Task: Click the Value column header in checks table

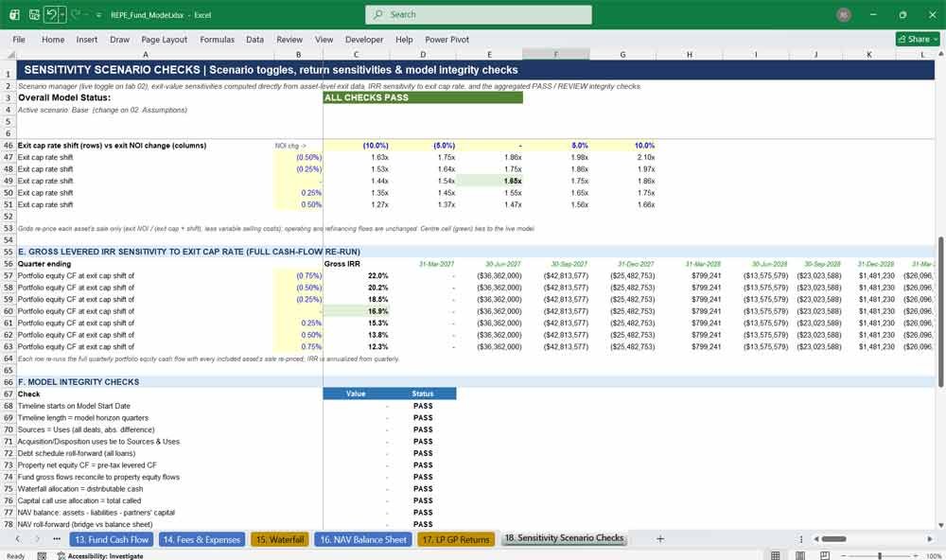Action: point(357,394)
